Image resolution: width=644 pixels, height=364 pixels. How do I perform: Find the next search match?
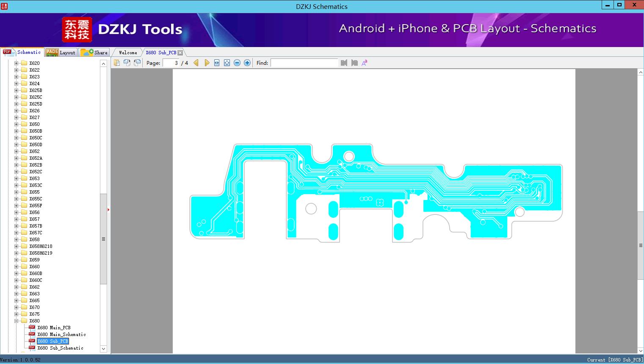[x=354, y=63]
